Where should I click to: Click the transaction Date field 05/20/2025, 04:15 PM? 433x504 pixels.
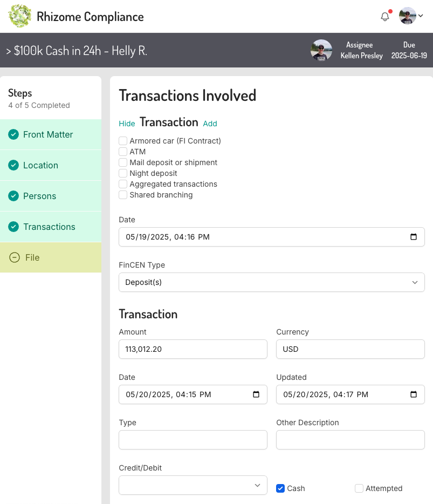193,394
